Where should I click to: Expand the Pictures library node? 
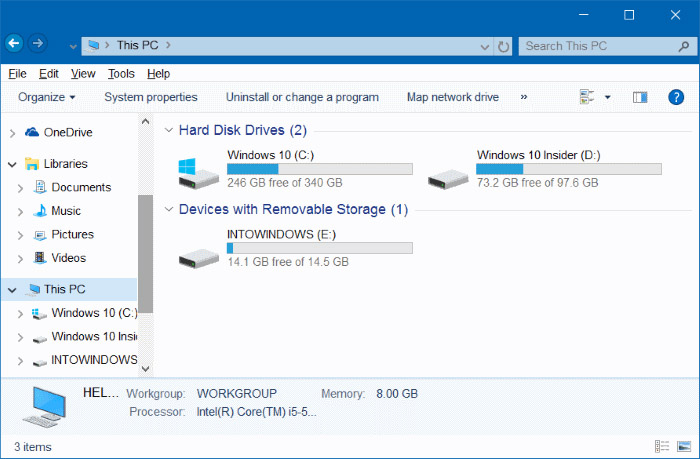(x=20, y=235)
